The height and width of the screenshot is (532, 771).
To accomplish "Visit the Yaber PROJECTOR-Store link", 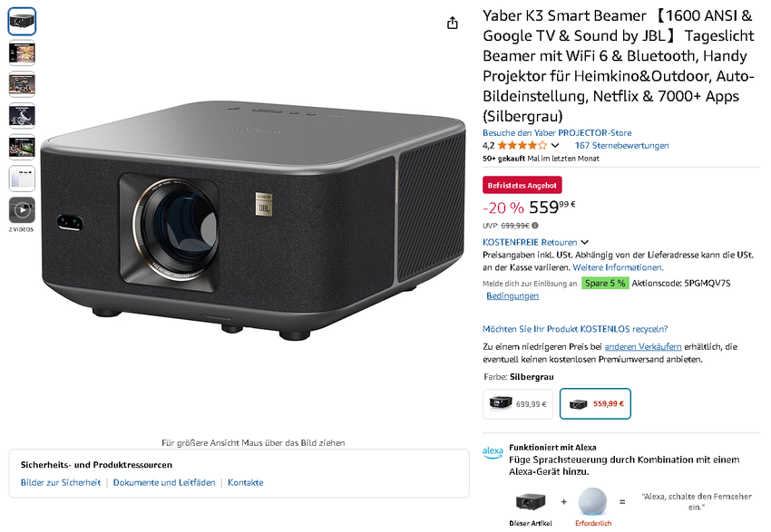I will click(x=557, y=132).
